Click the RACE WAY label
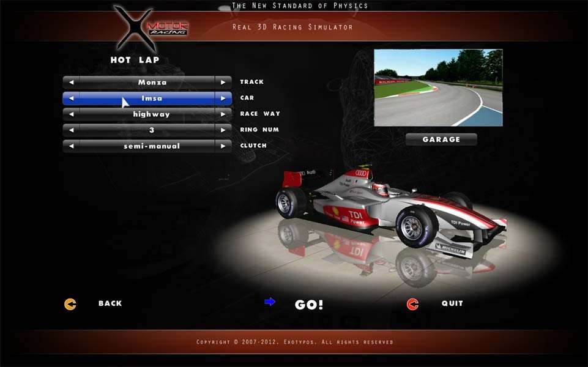The width and height of the screenshot is (588, 367). tap(260, 114)
